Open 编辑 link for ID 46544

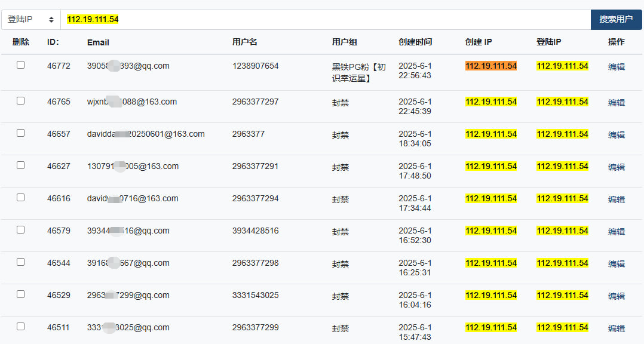(617, 264)
